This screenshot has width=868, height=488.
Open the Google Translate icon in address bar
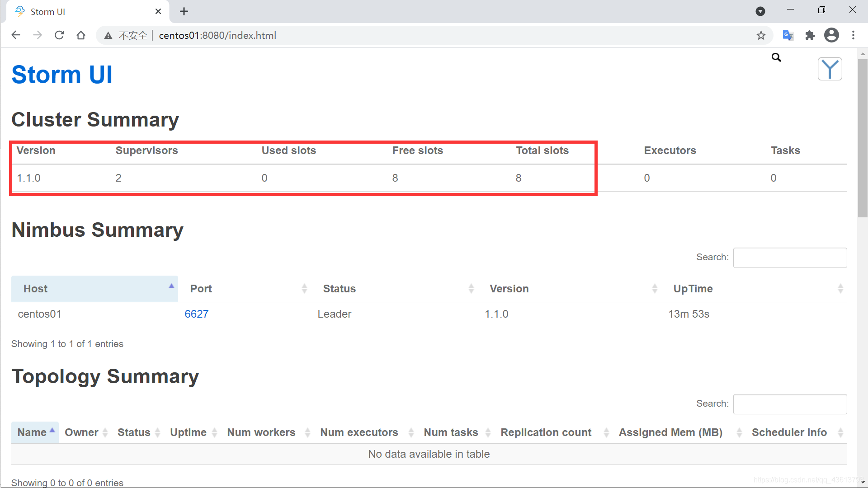[x=788, y=35]
